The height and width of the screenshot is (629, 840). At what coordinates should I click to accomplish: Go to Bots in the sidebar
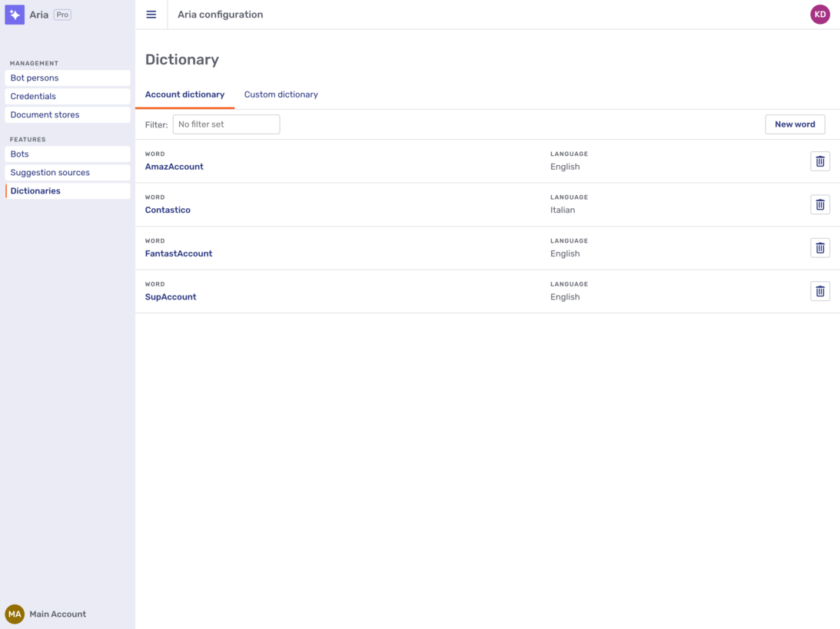(x=68, y=154)
